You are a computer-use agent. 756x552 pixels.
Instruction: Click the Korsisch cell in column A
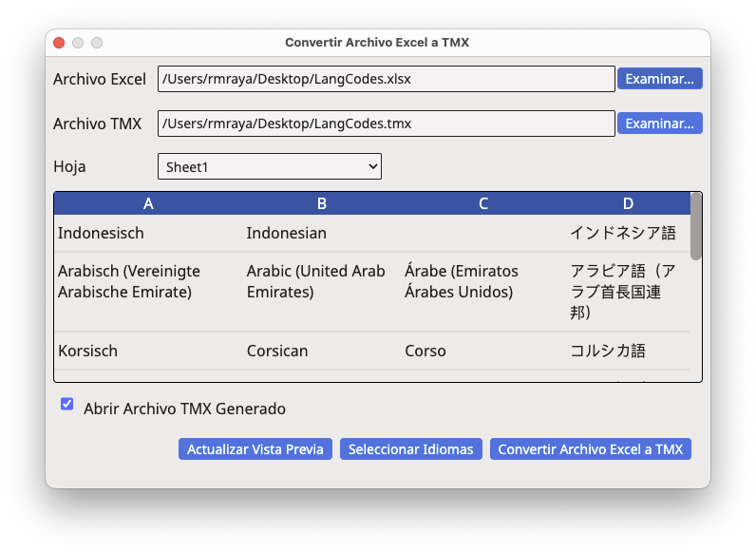point(87,351)
